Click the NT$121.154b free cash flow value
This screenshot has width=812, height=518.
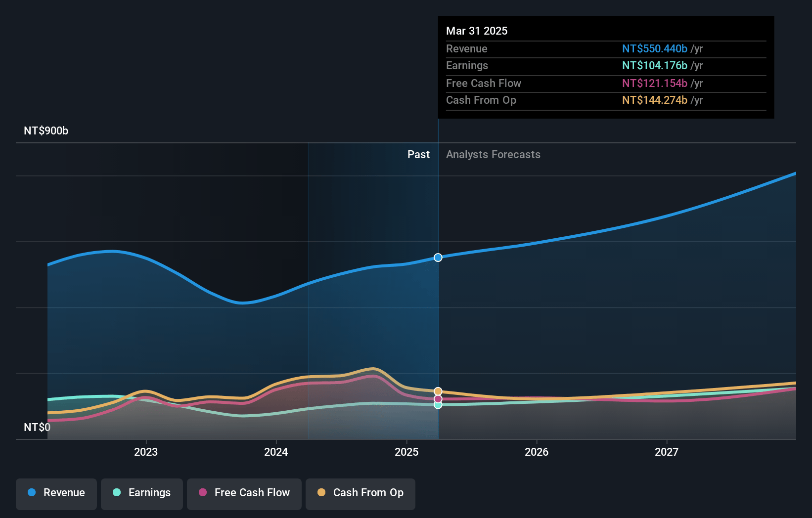(x=655, y=84)
